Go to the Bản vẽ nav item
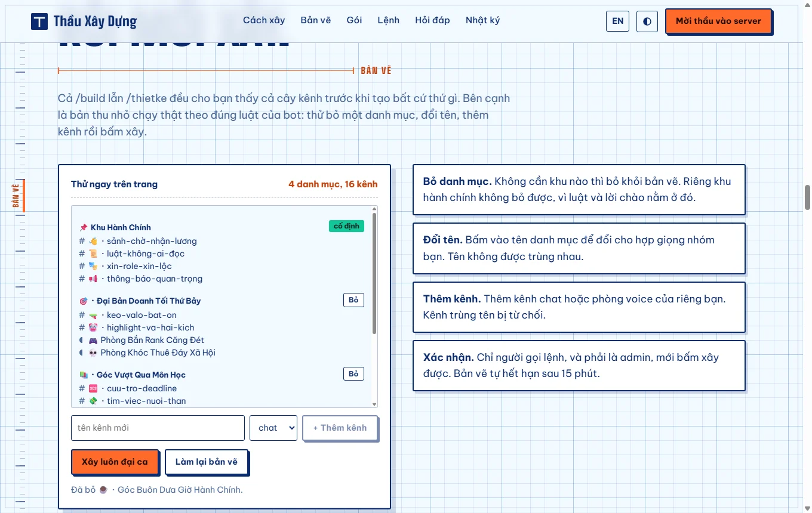Image resolution: width=812 pixels, height=513 pixels. point(316,20)
